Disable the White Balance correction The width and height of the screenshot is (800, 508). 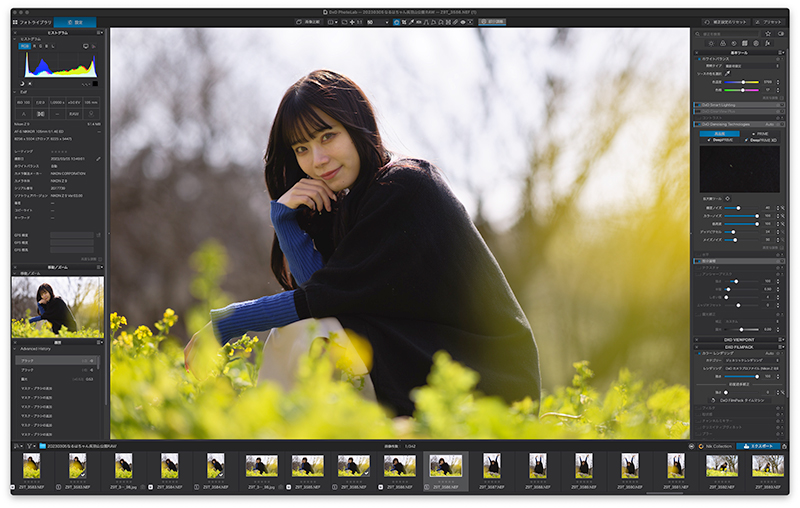click(x=699, y=59)
